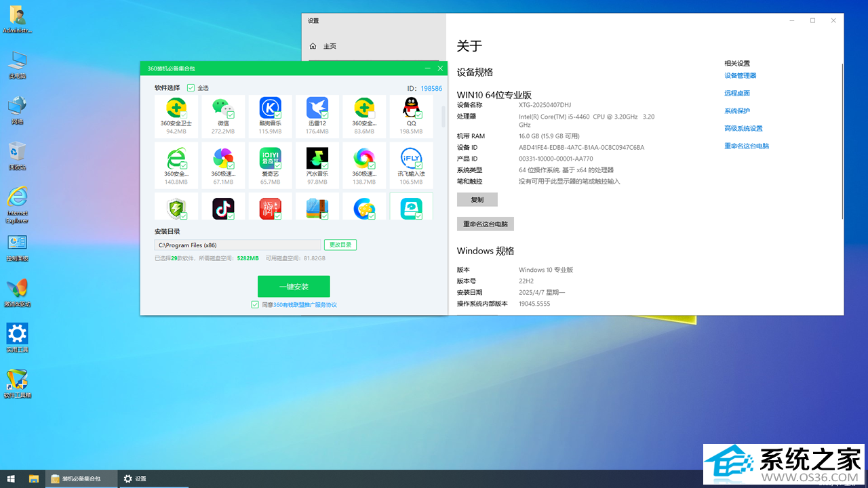Open the 回收站 recycle bin icon
Image resolution: width=868 pixels, height=488 pixels.
point(17,156)
